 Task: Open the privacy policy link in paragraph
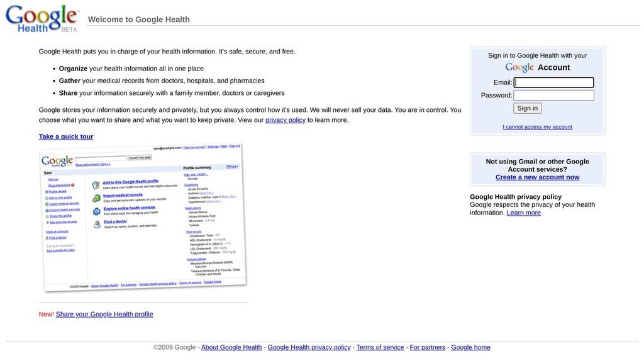click(286, 120)
